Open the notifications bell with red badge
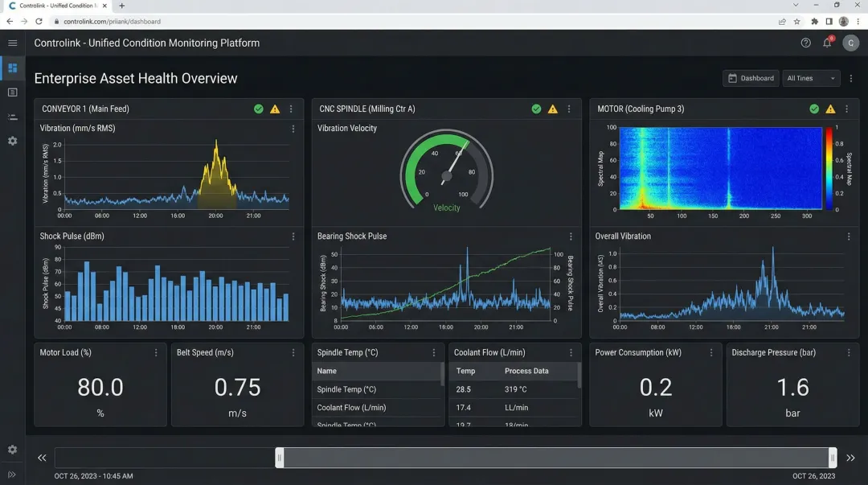Image resolution: width=868 pixels, height=485 pixels. (x=826, y=43)
